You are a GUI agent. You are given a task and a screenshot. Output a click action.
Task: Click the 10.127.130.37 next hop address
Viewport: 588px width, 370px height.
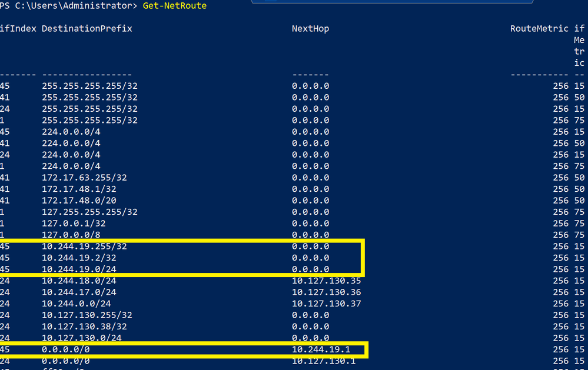[x=326, y=304]
